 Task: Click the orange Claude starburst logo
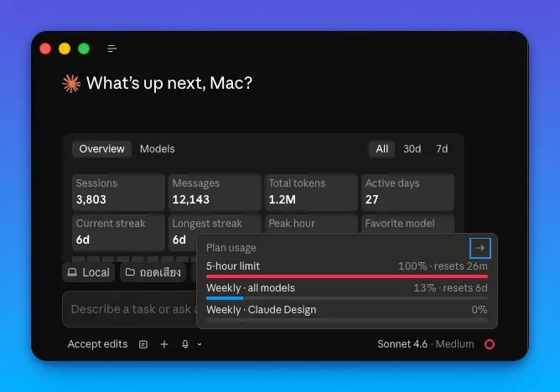71,84
